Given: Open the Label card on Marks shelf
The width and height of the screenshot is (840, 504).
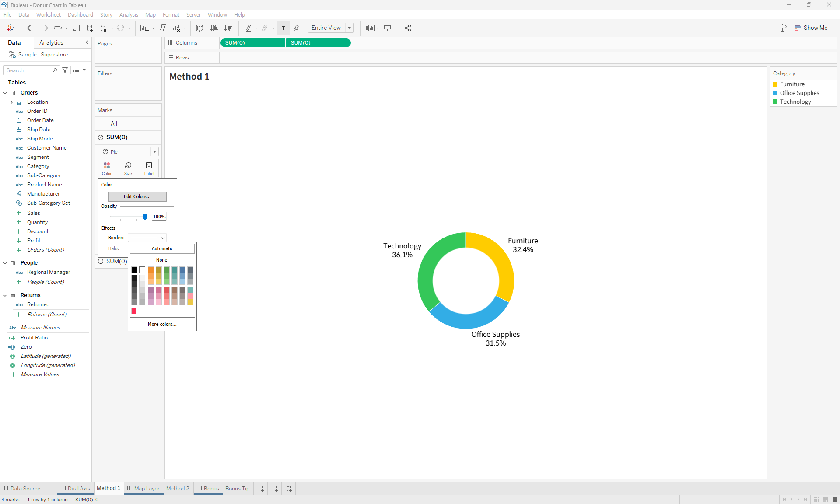Looking at the screenshot, I should 149,168.
